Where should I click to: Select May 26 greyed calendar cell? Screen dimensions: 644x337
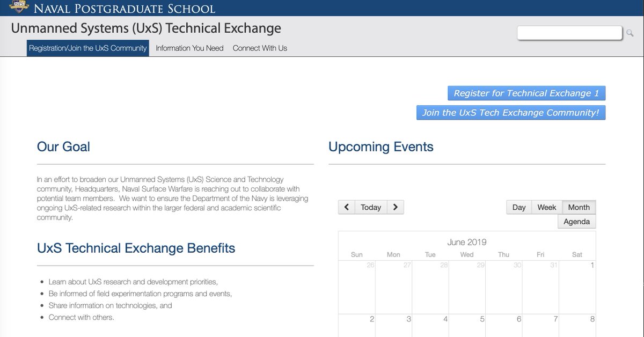[x=356, y=287]
